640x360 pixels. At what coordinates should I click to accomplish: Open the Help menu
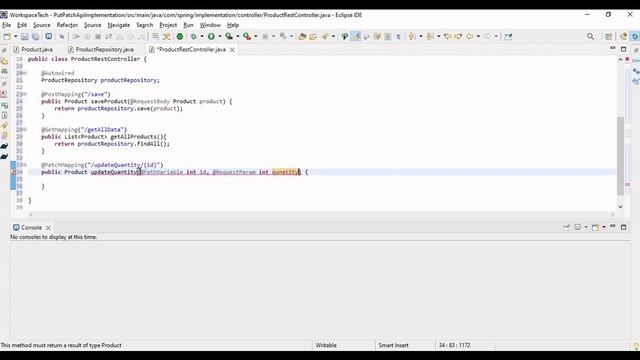coord(233,25)
